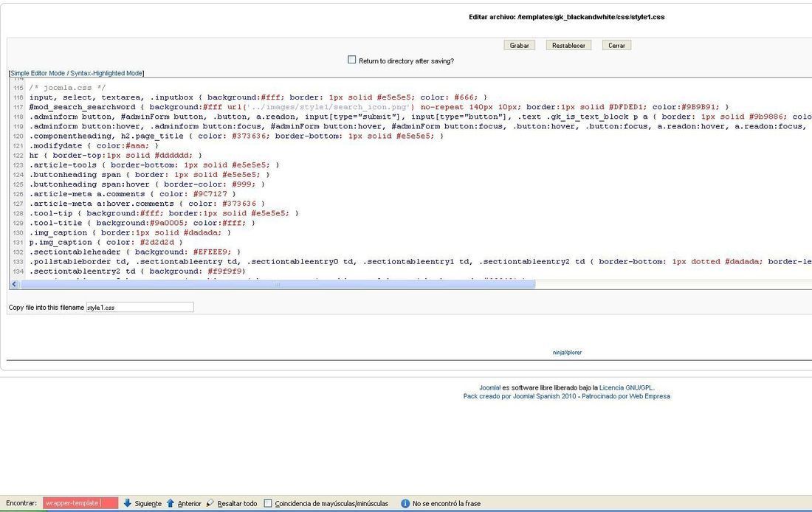Click line number 116 in gutter

(x=18, y=97)
